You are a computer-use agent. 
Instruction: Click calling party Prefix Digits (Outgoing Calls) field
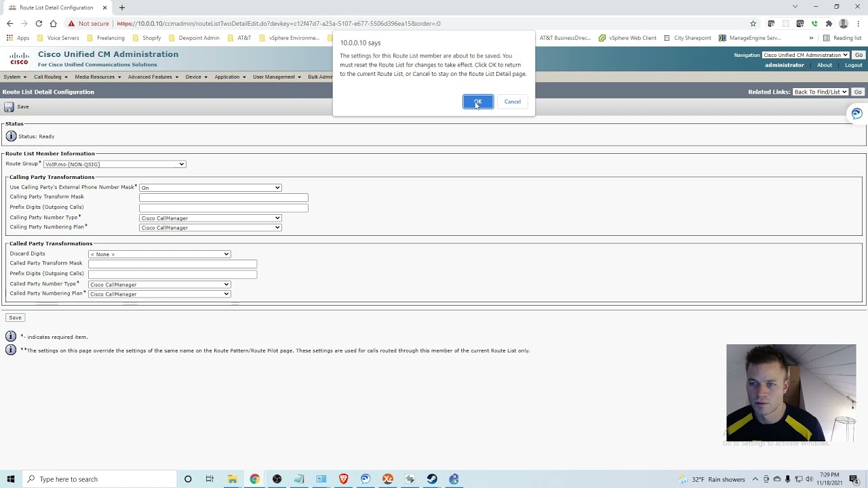[224, 207]
